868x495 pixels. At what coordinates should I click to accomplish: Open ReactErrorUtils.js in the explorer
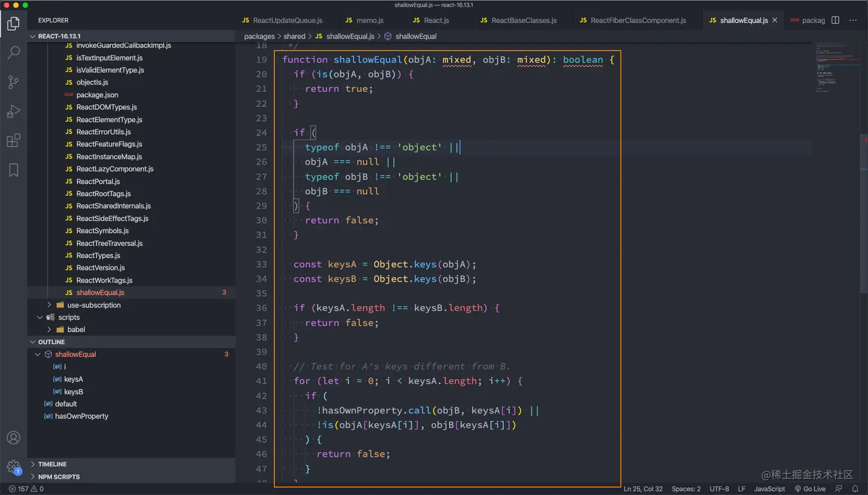click(103, 132)
